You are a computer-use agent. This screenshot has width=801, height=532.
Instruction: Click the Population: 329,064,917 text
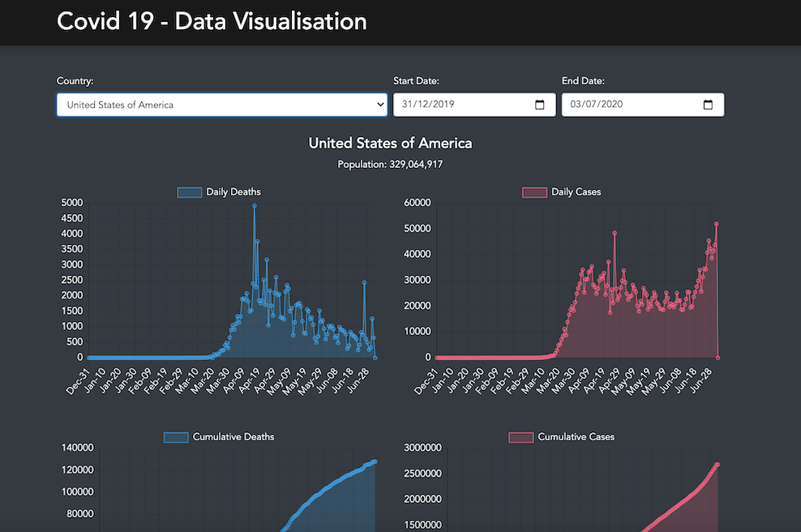[x=390, y=165]
